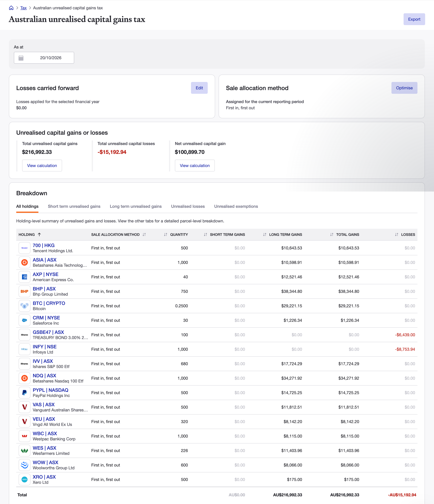This screenshot has height=504, width=434.
Task: Switch to Short term unrealised gains tab
Action: [74, 206]
